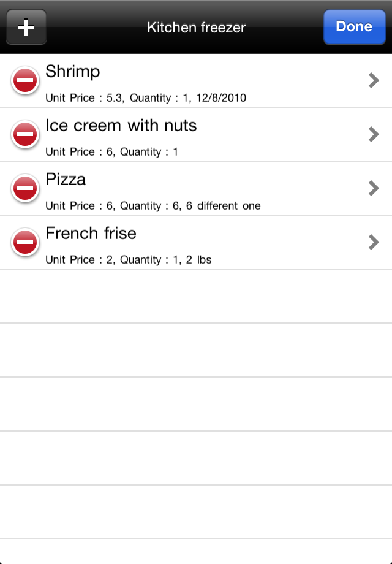Open Shrimp details via its chevron
This screenshot has width=392, height=564.
coord(374,80)
